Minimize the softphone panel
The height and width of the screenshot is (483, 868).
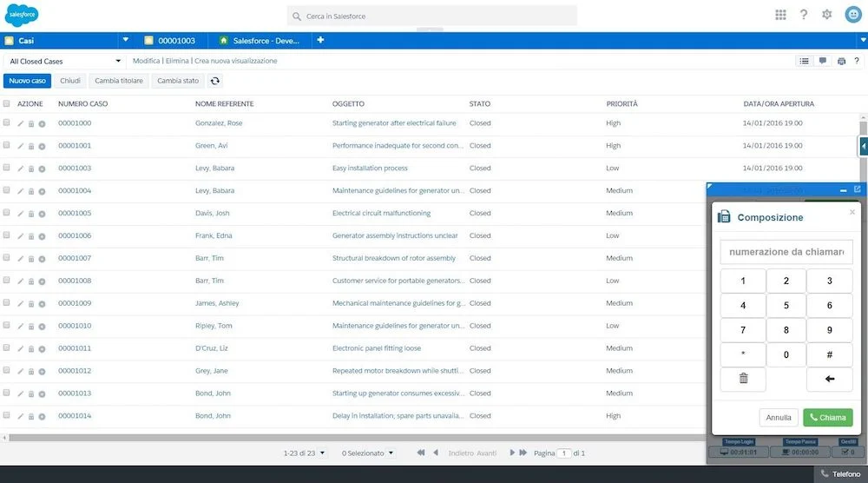[x=843, y=190]
